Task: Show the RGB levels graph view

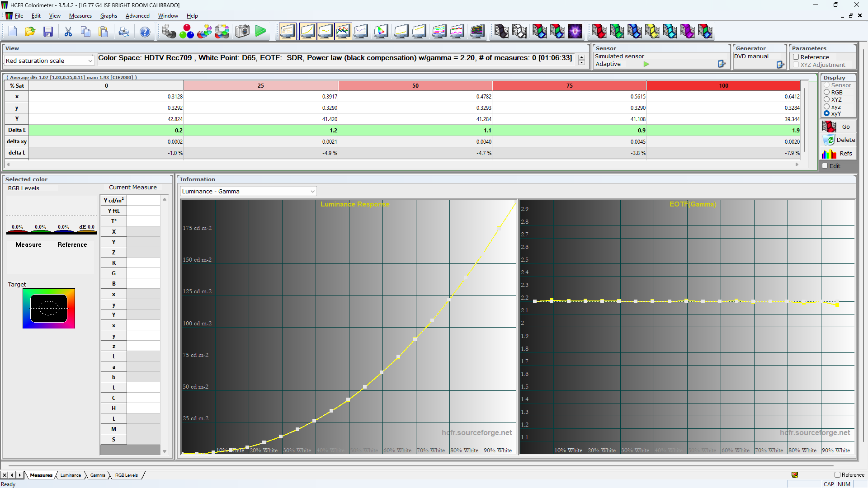Action: point(344,32)
